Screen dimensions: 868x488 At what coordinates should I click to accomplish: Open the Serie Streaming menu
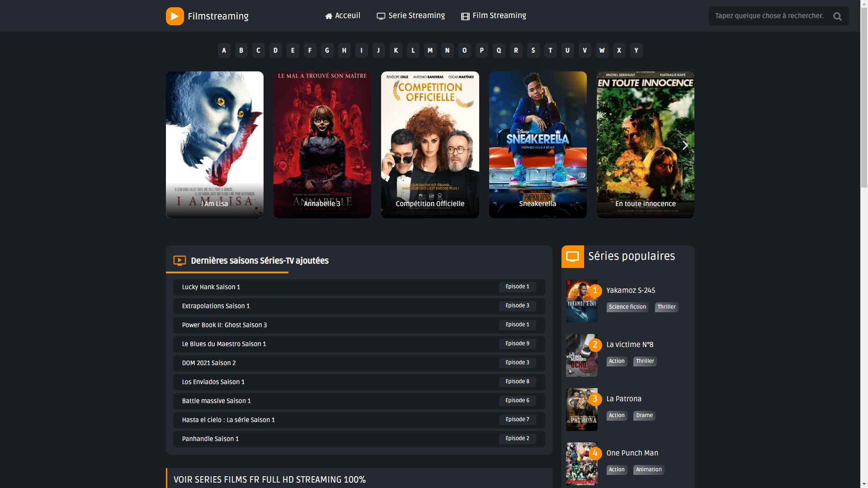[410, 16]
